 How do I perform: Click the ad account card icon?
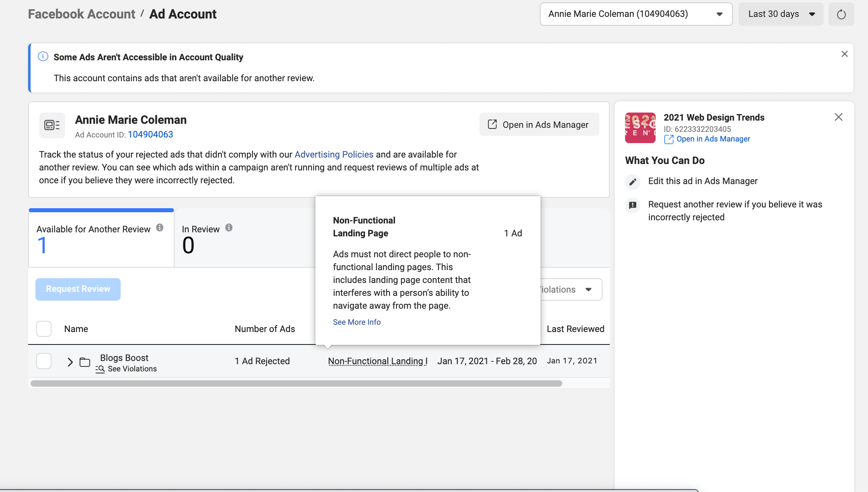pyautogui.click(x=52, y=125)
